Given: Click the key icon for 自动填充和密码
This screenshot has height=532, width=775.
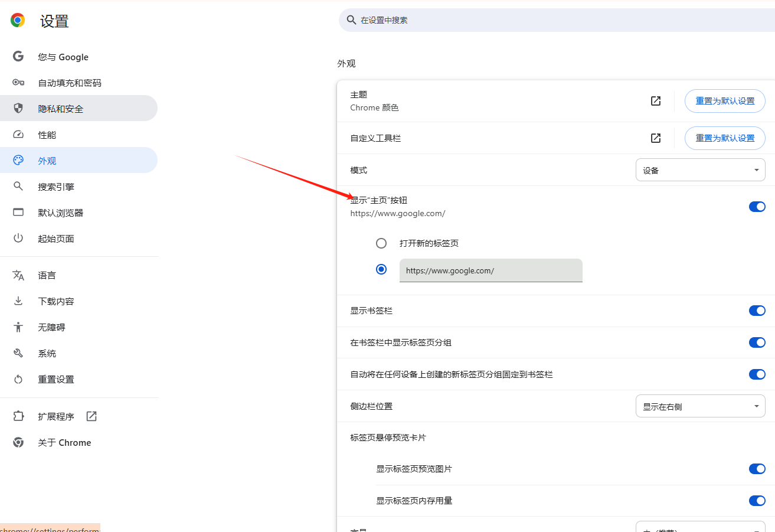Looking at the screenshot, I should click(18, 83).
